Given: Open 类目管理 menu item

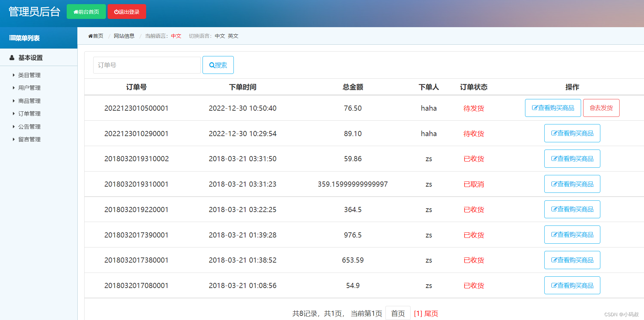Looking at the screenshot, I should coord(29,75).
